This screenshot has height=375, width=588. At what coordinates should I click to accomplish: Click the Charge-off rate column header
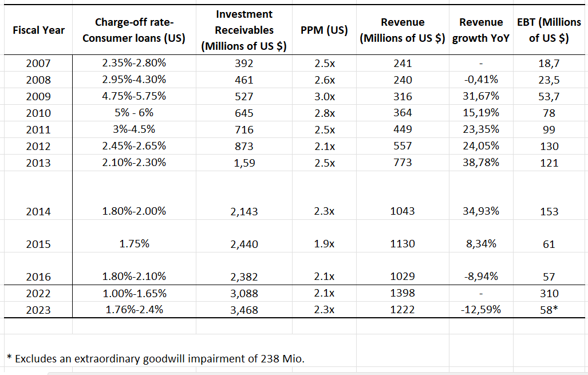(x=133, y=30)
